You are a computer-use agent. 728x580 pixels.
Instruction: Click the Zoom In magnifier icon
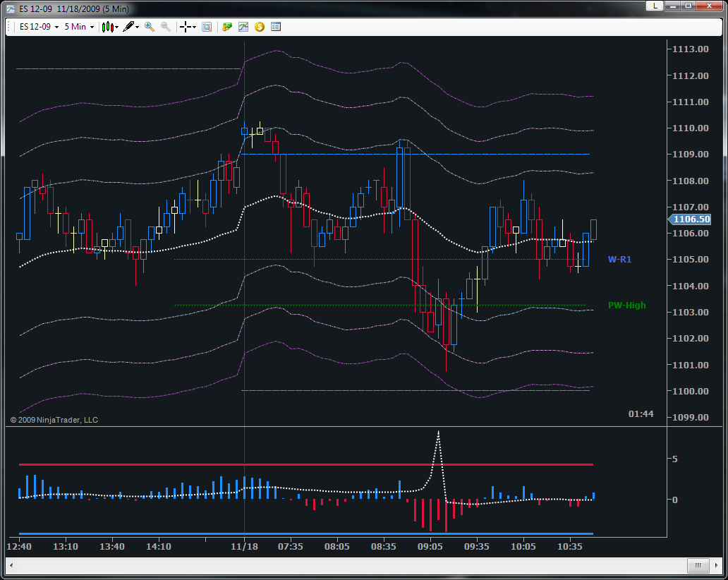click(x=149, y=27)
